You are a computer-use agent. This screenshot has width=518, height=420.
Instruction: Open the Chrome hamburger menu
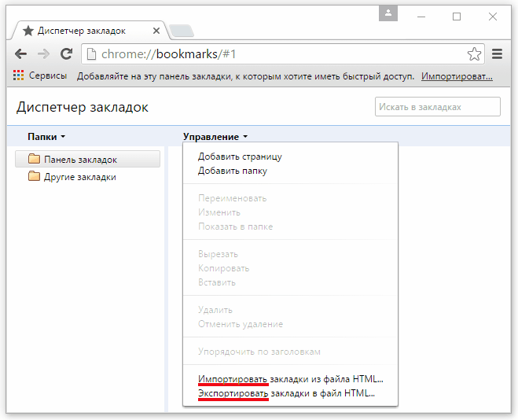point(497,54)
